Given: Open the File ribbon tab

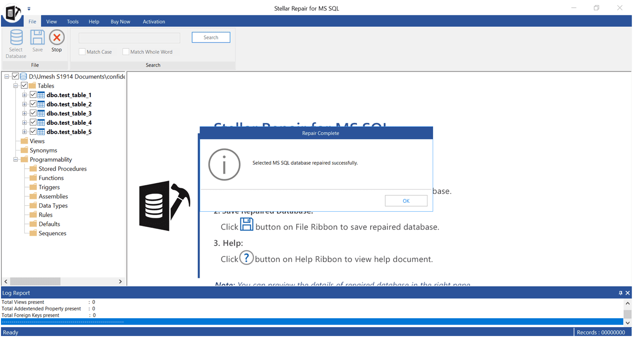Looking at the screenshot, I should point(32,22).
